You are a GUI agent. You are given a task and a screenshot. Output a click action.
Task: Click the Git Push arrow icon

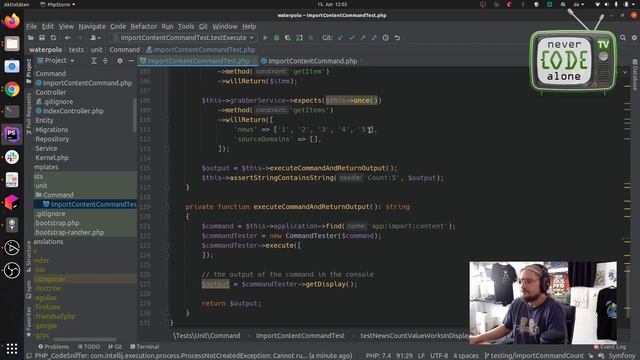pos(363,38)
